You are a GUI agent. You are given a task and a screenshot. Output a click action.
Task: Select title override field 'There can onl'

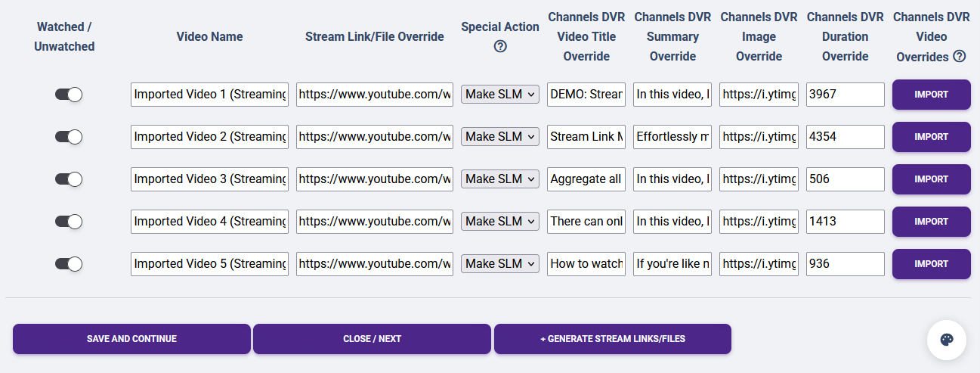point(586,222)
